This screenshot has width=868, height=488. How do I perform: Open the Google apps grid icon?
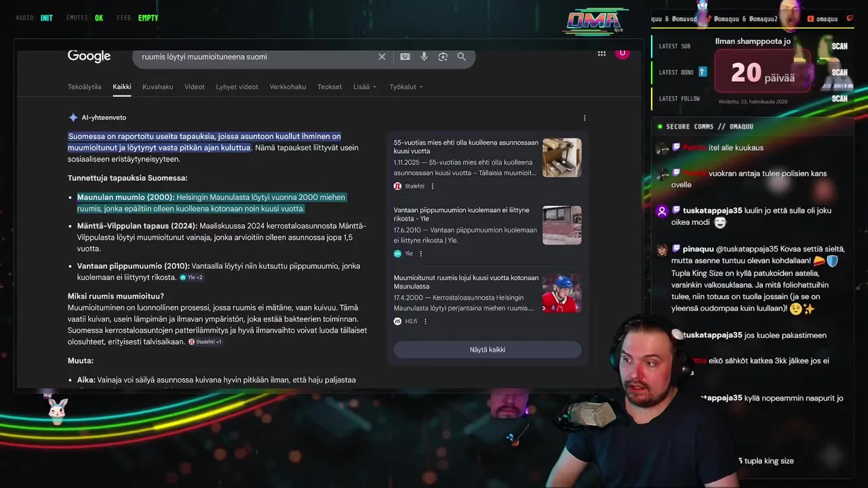point(601,54)
